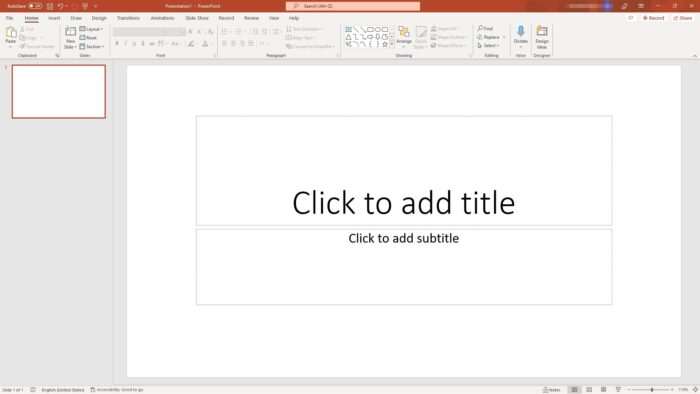Click Clear All Formatting icon
This screenshot has width=700, height=394.
(x=211, y=31)
